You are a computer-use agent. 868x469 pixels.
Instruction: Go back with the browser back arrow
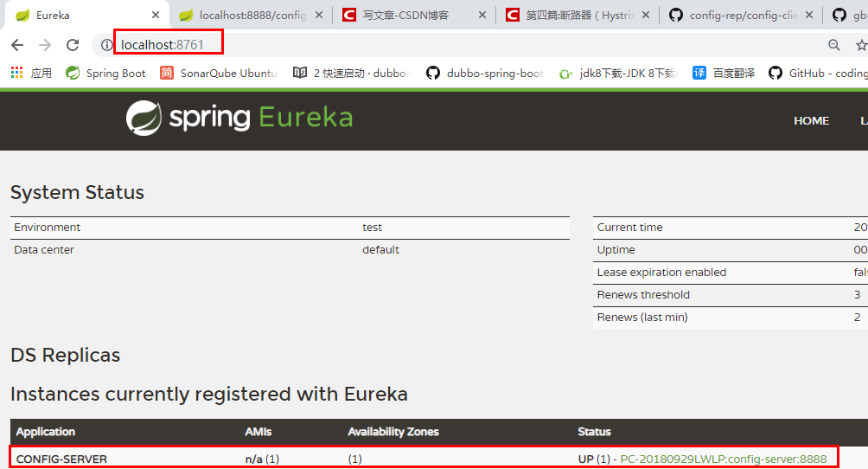pos(17,45)
